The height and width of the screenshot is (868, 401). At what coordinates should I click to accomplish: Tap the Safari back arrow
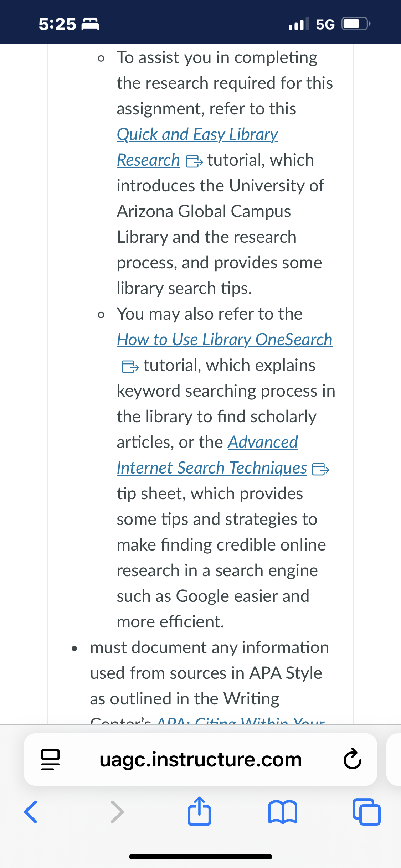(x=31, y=812)
